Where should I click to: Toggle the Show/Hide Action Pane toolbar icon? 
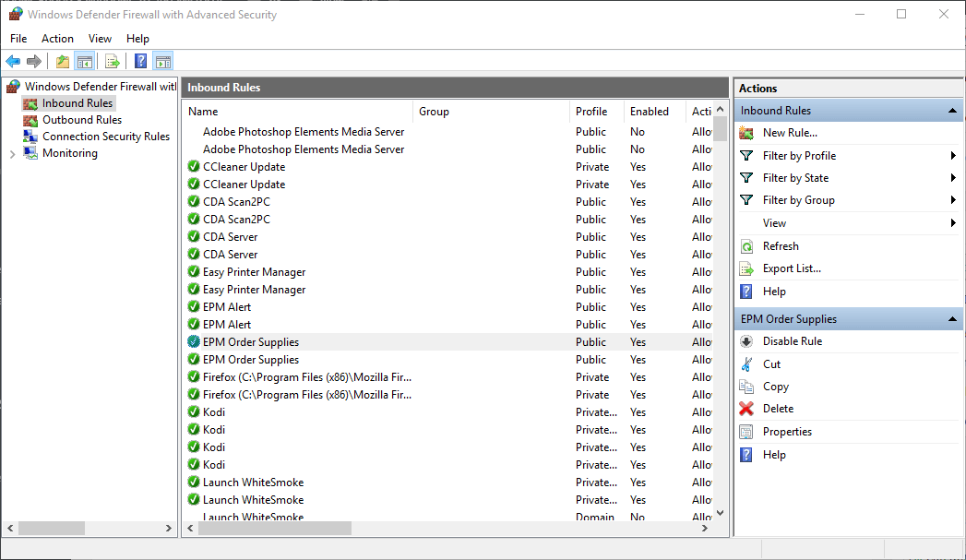[x=162, y=61]
